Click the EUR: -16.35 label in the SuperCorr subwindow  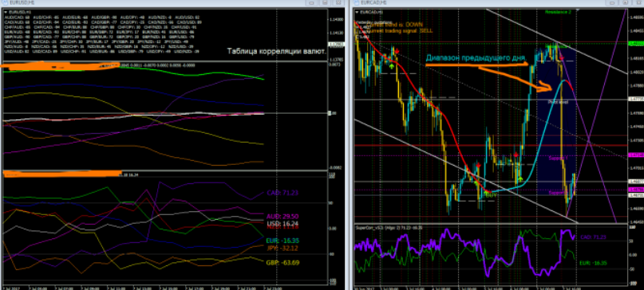(x=593, y=263)
